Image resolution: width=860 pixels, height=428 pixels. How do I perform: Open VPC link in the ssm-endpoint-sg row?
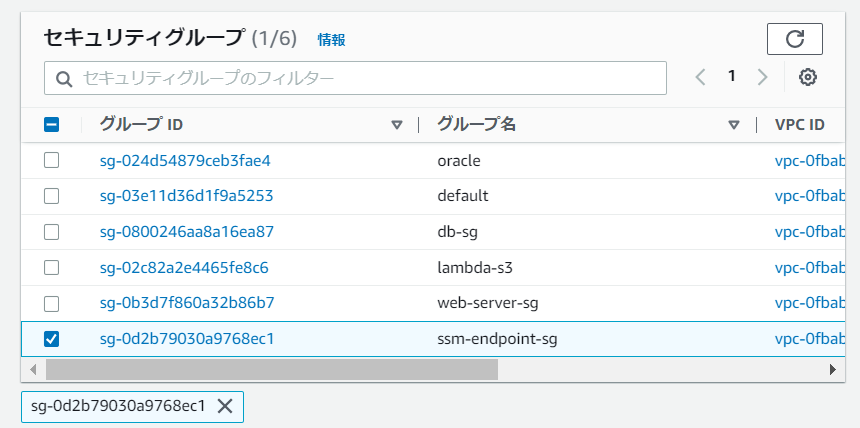click(810, 339)
